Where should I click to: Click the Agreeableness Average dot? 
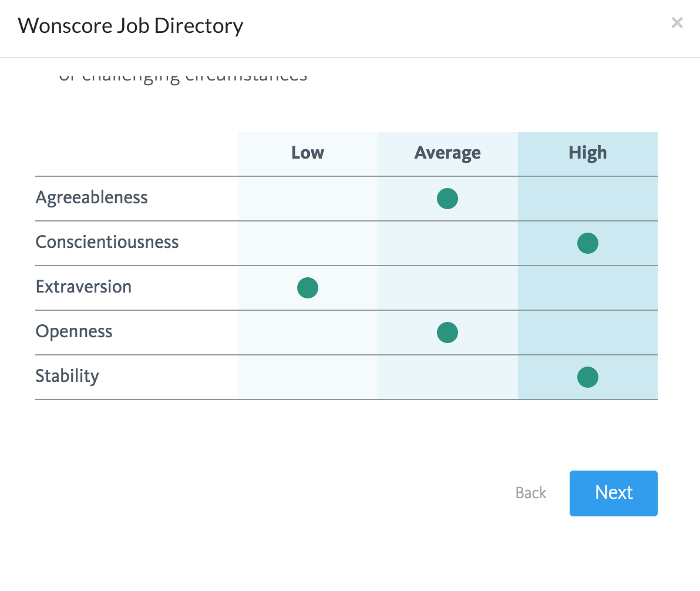click(447, 199)
